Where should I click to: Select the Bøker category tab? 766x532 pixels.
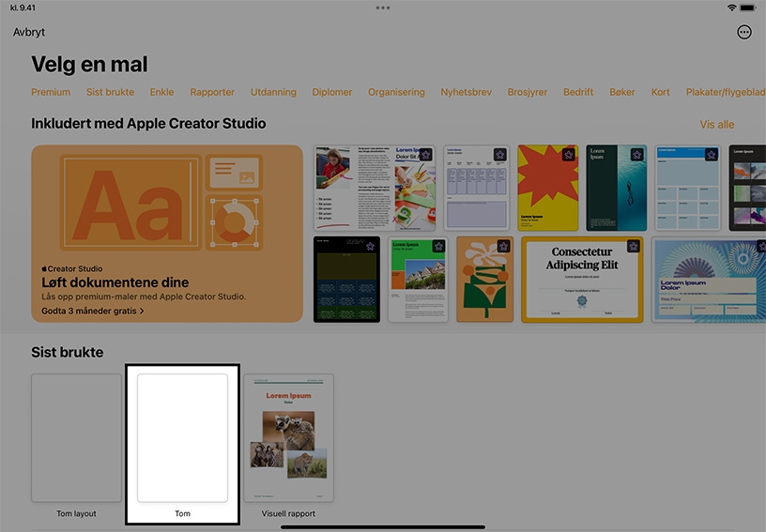click(x=621, y=92)
